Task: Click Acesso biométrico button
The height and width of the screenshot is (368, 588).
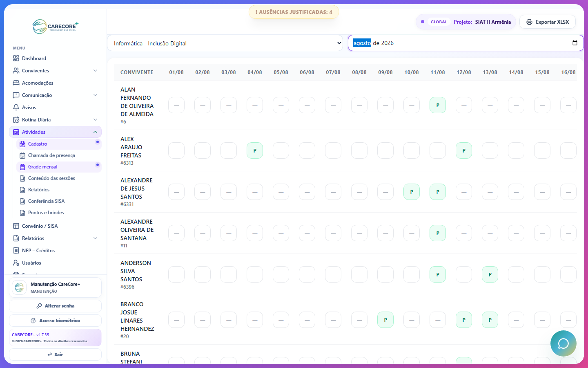Action: click(x=55, y=321)
